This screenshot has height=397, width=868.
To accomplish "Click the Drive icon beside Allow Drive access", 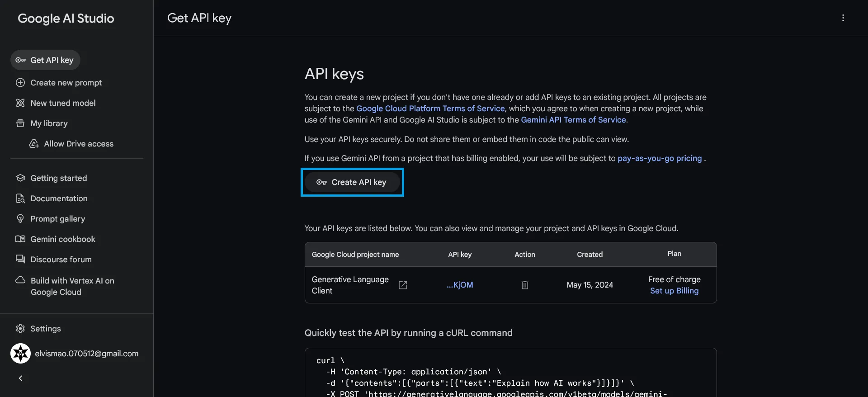I will pyautogui.click(x=34, y=144).
